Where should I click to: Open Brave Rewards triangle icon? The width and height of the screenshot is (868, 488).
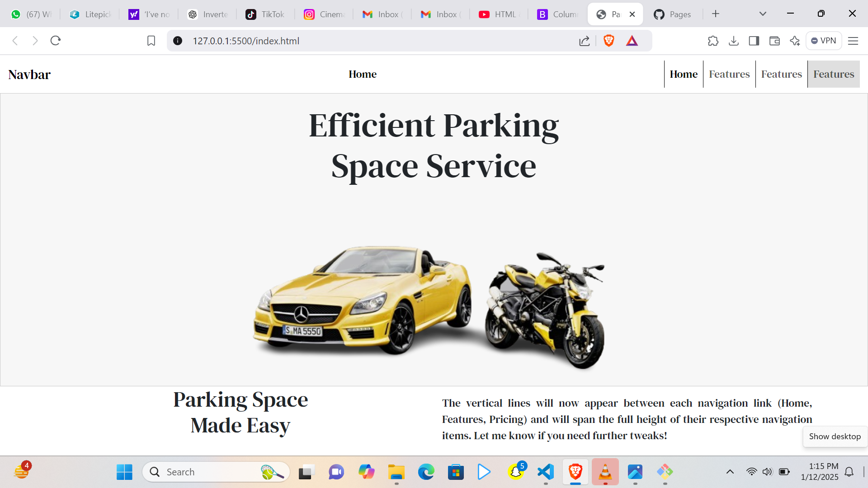point(632,41)
